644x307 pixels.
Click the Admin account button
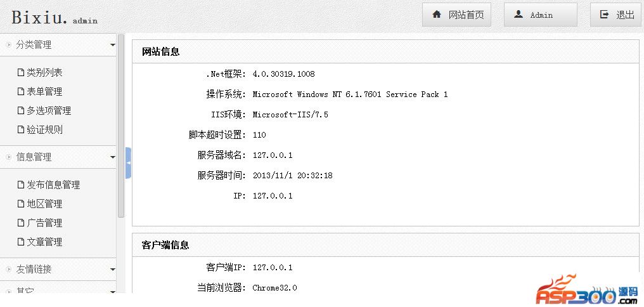540,15
